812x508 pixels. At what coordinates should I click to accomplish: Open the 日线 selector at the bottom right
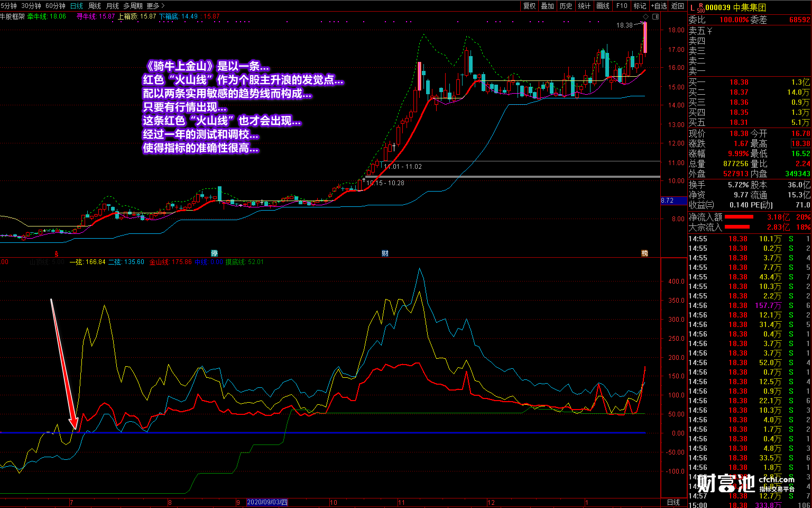[673, 502]
